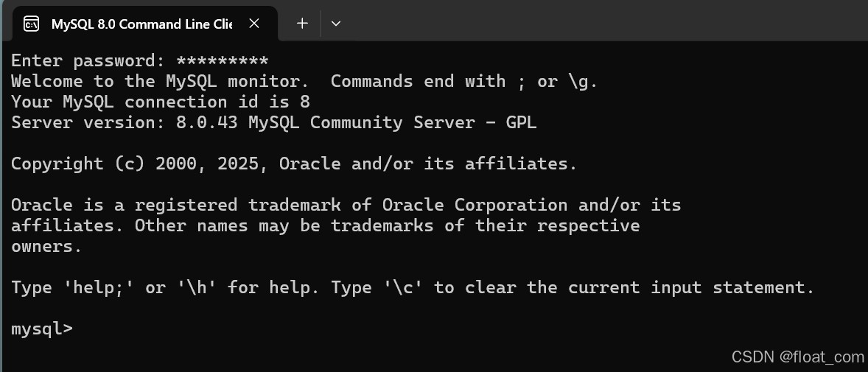Expand the new tab profile dropdown chevron
The image size is (868, 372).
point(336,24)
